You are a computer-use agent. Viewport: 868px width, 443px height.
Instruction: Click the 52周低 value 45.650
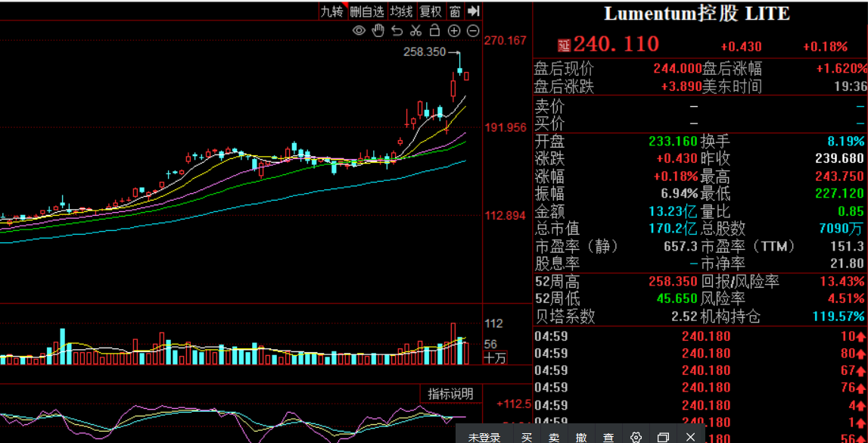coord(677,299)
